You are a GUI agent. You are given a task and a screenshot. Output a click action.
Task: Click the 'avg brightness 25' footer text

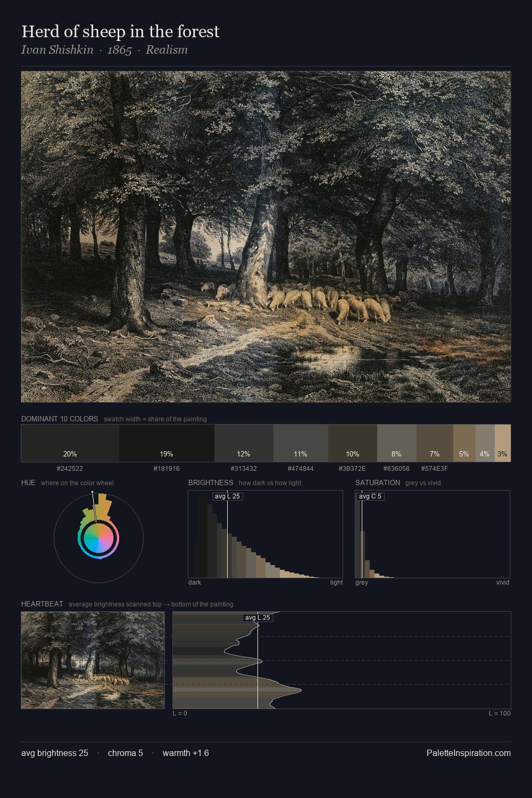(55, 753)
